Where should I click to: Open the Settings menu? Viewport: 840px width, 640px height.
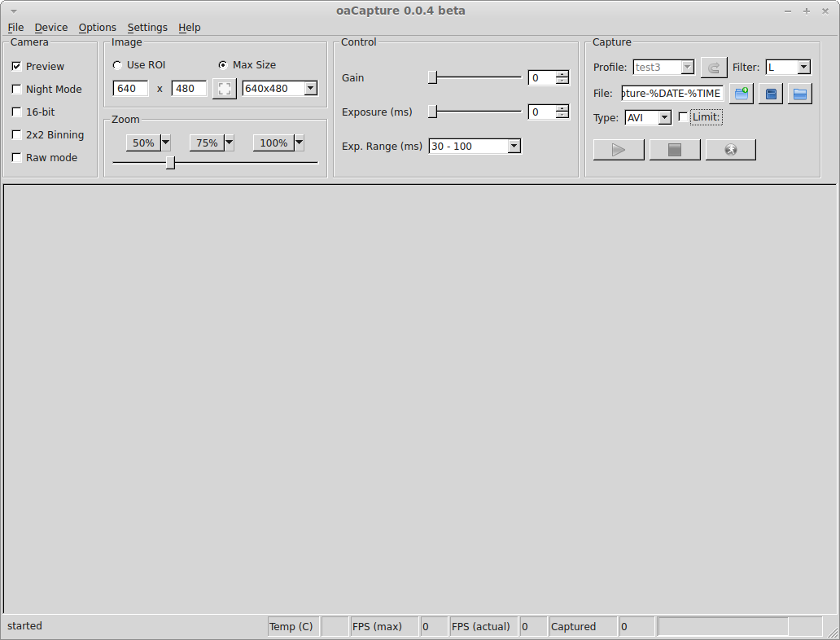pyautogui.click(x=147, y=28)
